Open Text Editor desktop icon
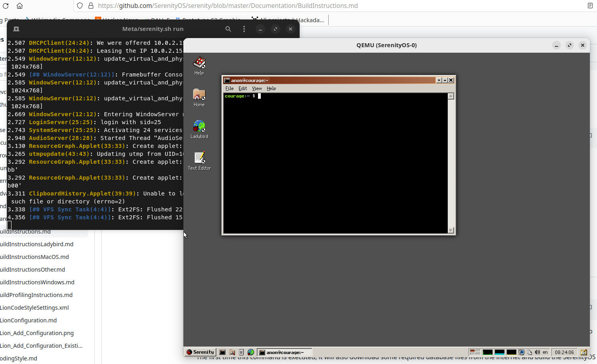 coord(199,158)
